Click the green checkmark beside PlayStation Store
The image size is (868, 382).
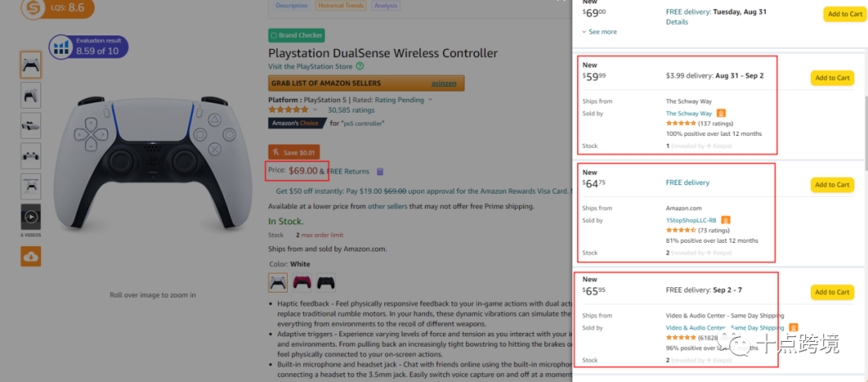coord(360,67)
